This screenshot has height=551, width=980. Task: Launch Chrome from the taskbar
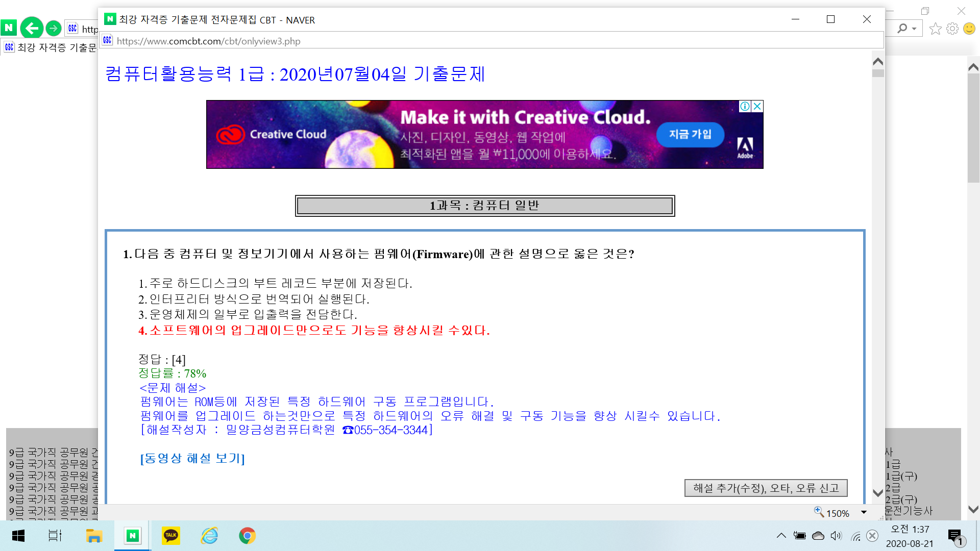coord(247,536)
